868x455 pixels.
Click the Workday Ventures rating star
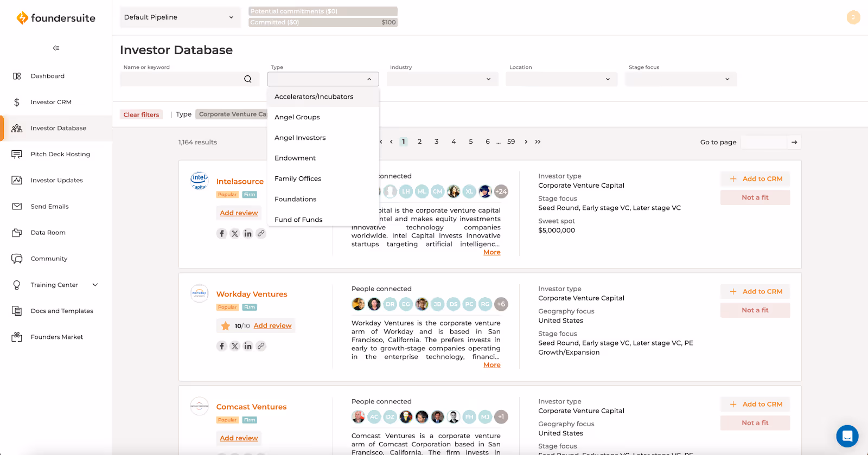(x=226, y=326)
